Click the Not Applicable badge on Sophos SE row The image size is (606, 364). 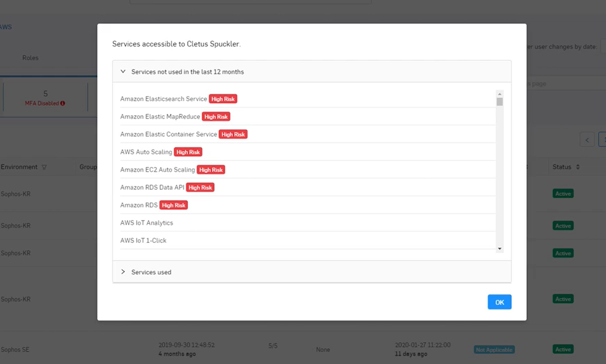tap(494, 349)
